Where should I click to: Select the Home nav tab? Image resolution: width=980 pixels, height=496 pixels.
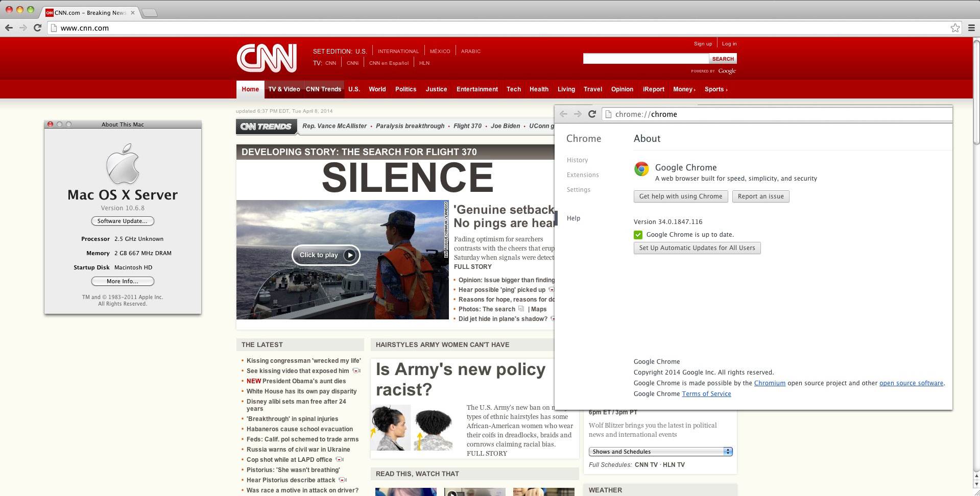[x=250, y=89]
